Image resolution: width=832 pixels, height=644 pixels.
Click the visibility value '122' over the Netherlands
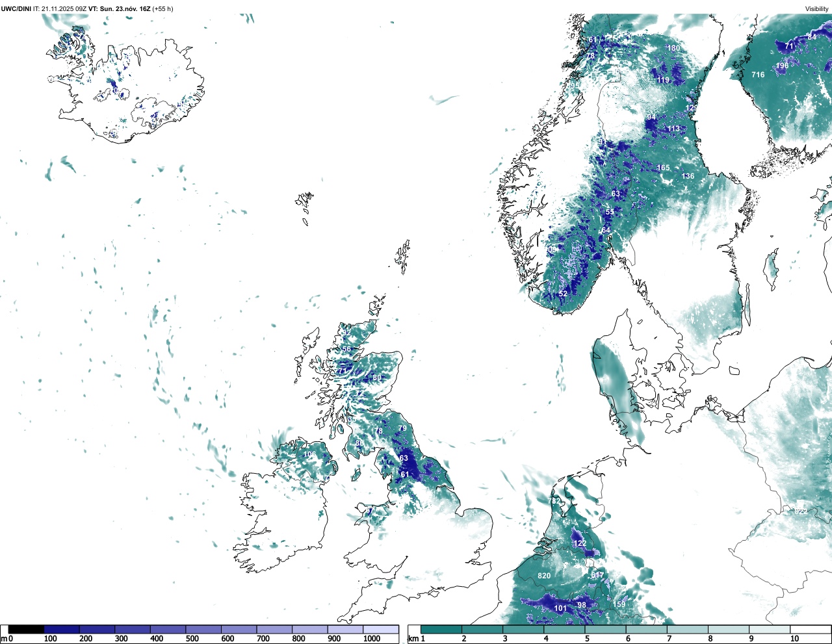[x=580, y=543]
